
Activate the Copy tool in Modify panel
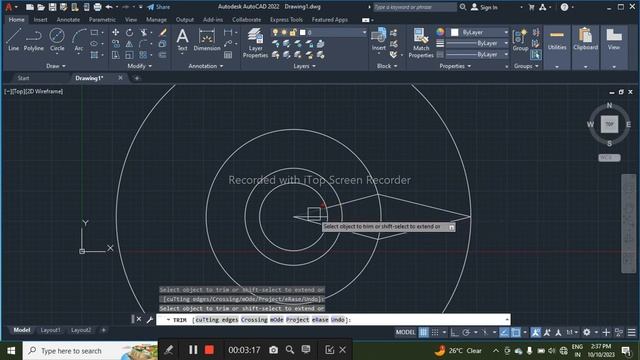[x=116, y=44]
